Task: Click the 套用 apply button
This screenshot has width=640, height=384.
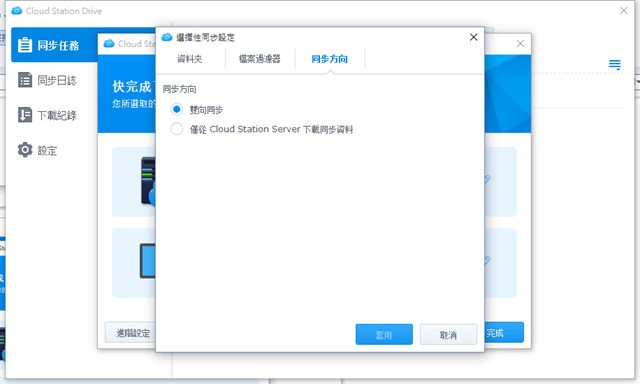Action: (x=384, y=335)
